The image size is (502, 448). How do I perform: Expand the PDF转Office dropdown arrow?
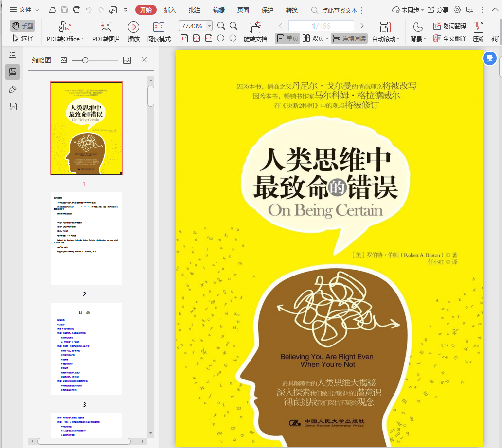click(83, 39)
